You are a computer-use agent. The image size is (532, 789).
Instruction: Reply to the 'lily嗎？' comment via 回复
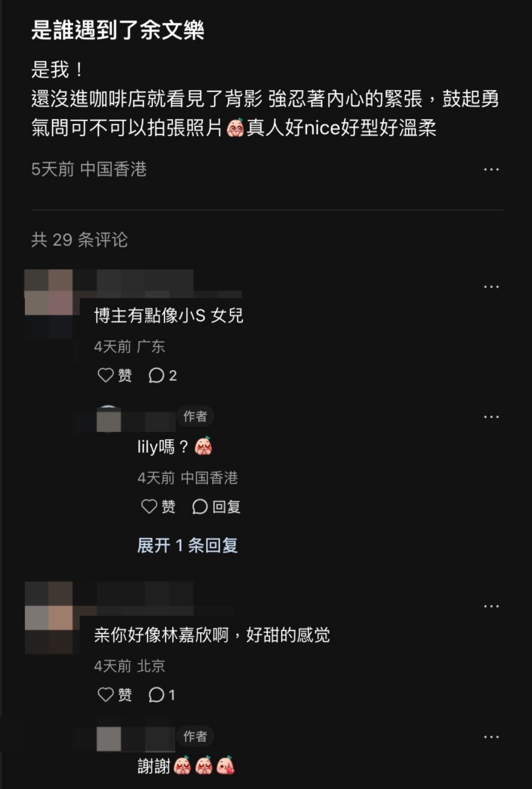[x=216, y=506]
